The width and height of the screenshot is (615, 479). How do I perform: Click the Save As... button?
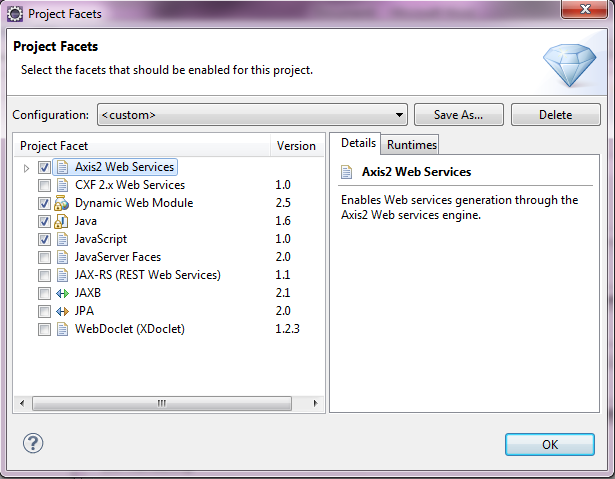[x=459, y=115]
